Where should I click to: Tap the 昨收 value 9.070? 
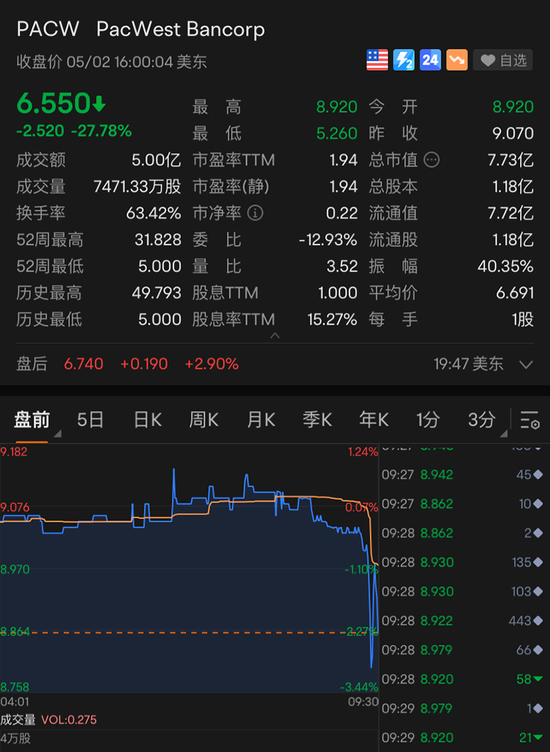click(x=513, y=133)
